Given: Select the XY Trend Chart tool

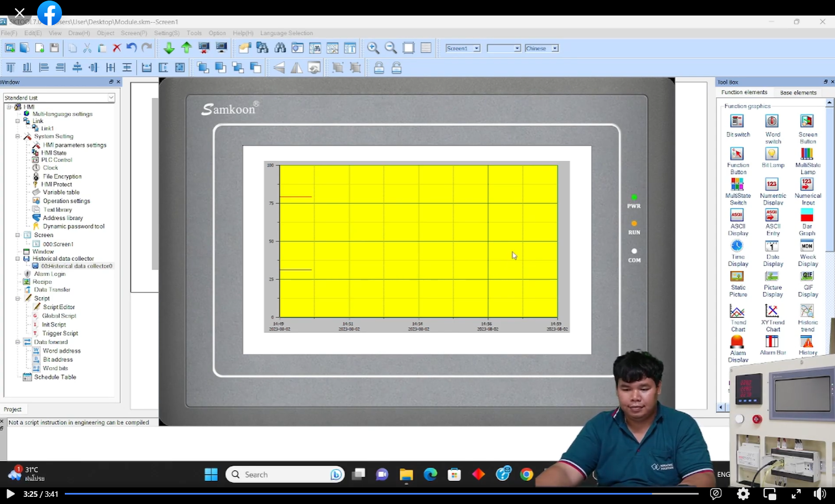Looking at the screenshot, I should point(772,317).
